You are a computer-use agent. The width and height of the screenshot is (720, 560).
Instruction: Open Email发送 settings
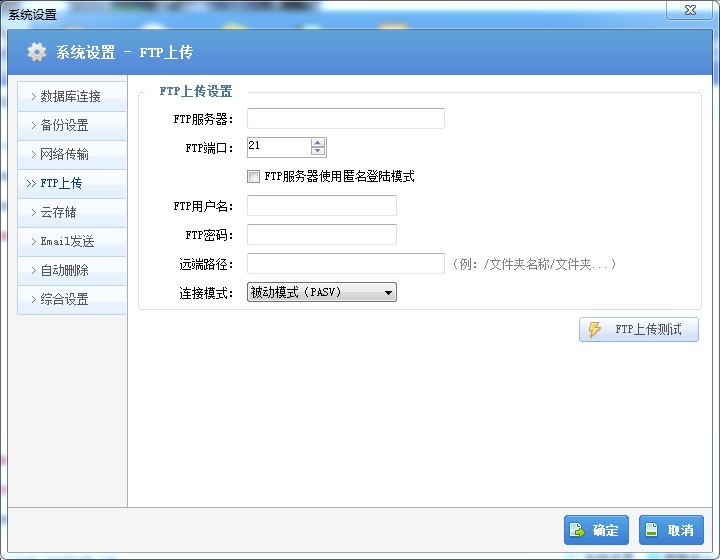[x=72, y=241]
